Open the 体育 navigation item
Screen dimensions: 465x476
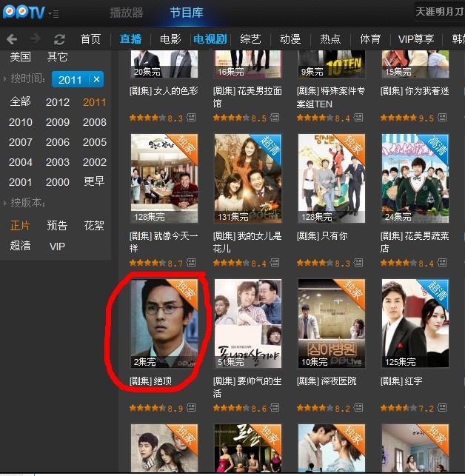(x=370, y=39)
